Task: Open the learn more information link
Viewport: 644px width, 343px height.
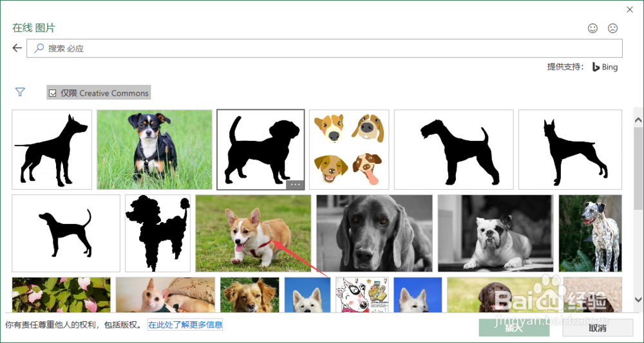Action: click(x=185, y=325)
